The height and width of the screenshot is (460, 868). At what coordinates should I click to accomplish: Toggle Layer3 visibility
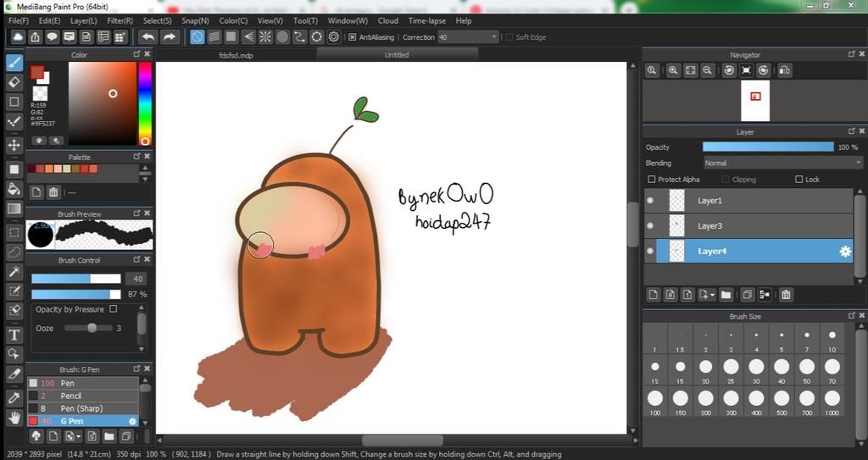[650, 226]
